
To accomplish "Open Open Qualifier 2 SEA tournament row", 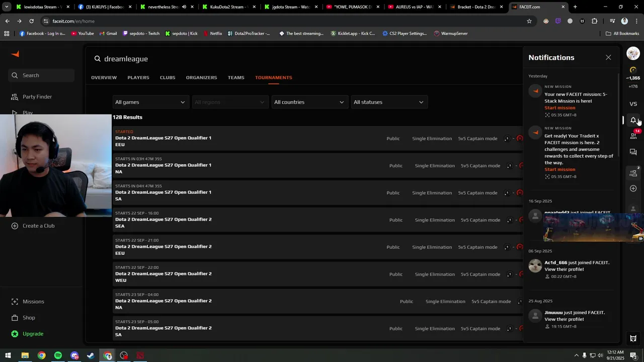I will point(318,220).
